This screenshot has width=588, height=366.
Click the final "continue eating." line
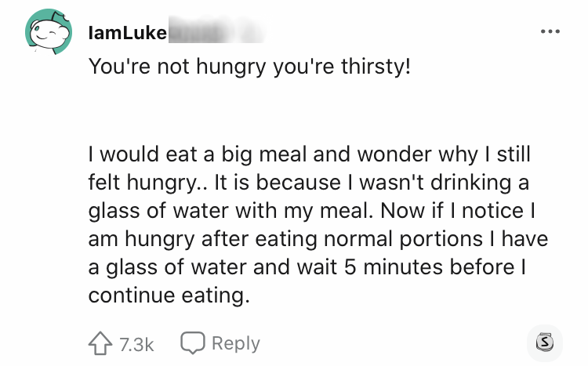169,295
